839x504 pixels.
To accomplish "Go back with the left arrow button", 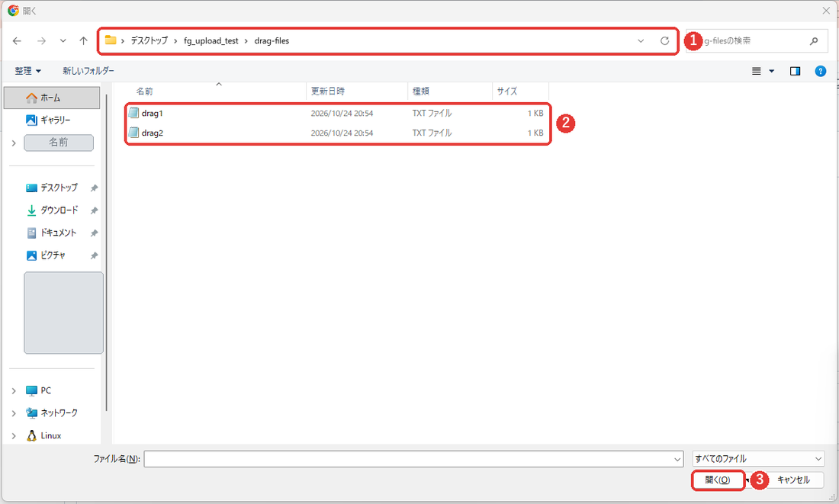I will (x=17, y=40).
